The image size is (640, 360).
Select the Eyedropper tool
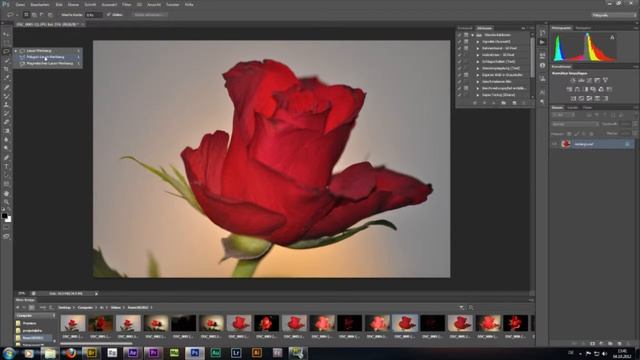[x=6, y=78]
